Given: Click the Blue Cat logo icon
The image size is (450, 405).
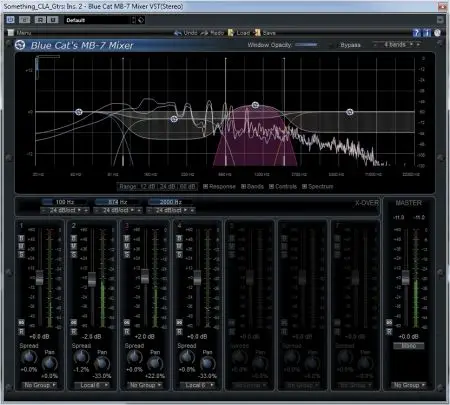Looking at the screenshot, I should click(20, 45).
